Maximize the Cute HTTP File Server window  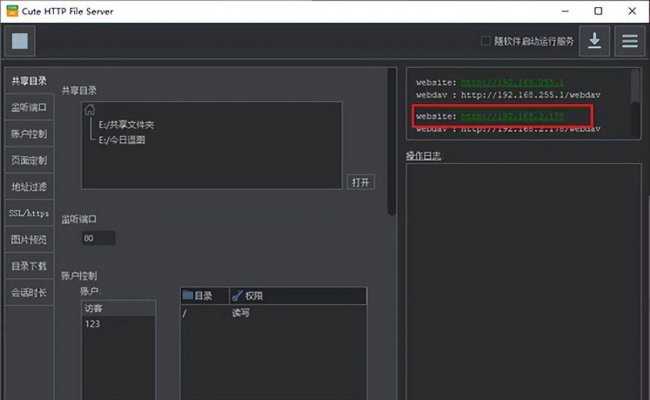598,11
